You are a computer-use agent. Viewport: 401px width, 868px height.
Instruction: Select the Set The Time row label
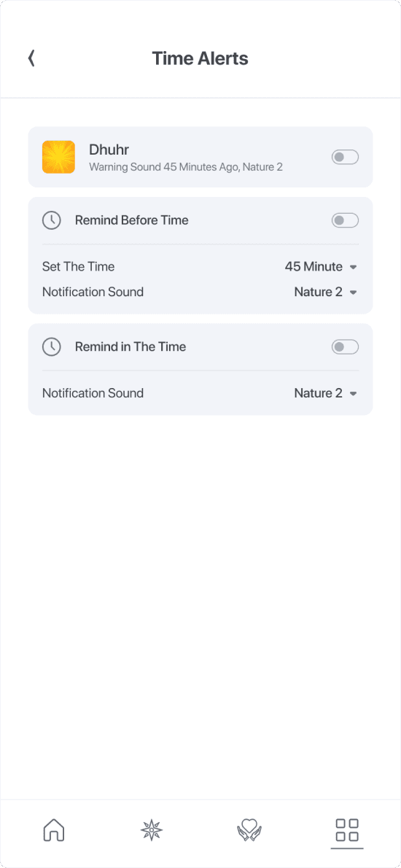tap(79, 267)
